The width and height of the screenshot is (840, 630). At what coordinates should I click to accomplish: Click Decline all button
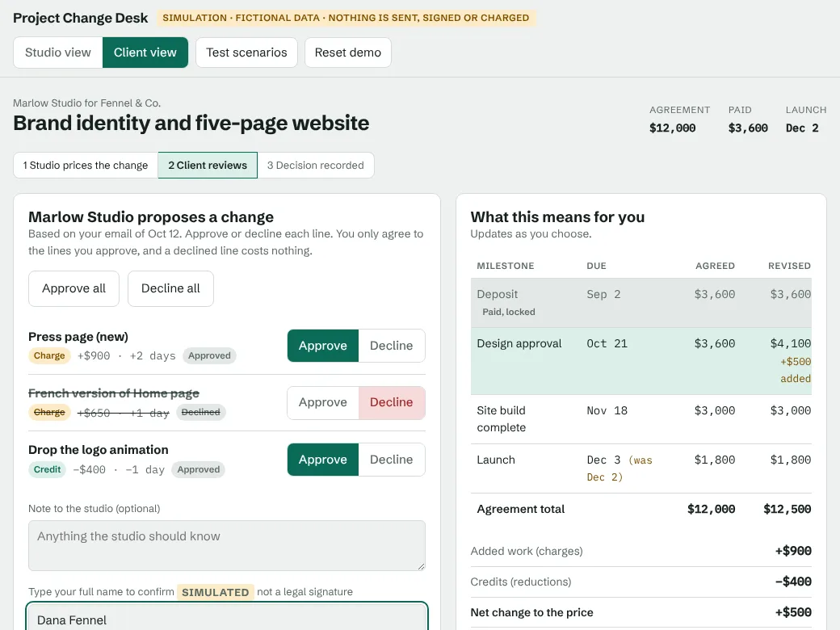170,289
